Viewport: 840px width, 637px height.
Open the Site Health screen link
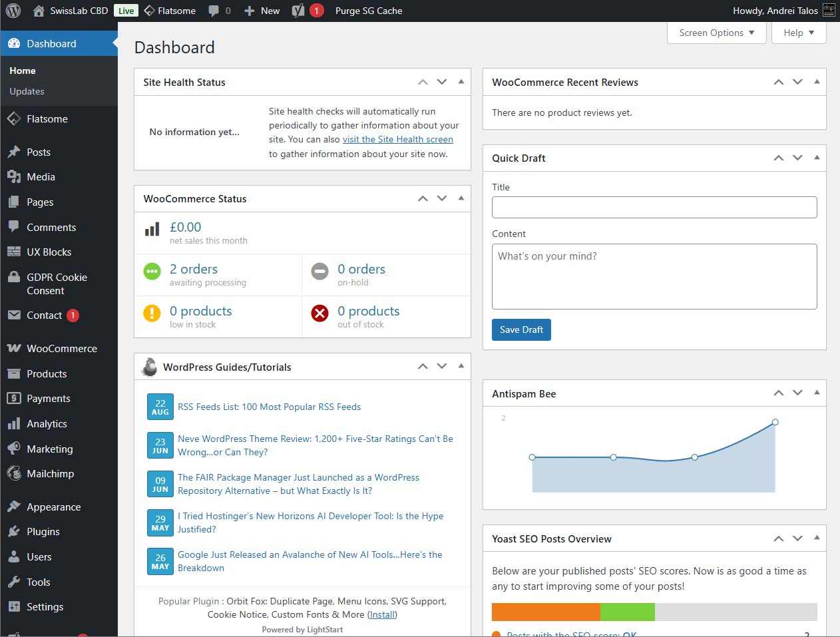click(397, 139)
